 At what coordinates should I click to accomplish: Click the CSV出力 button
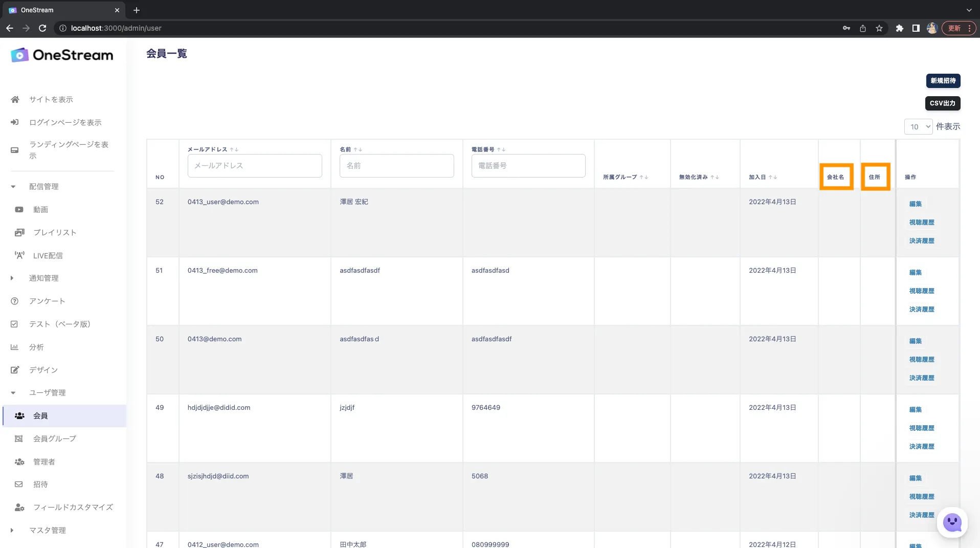click(942, 103)
